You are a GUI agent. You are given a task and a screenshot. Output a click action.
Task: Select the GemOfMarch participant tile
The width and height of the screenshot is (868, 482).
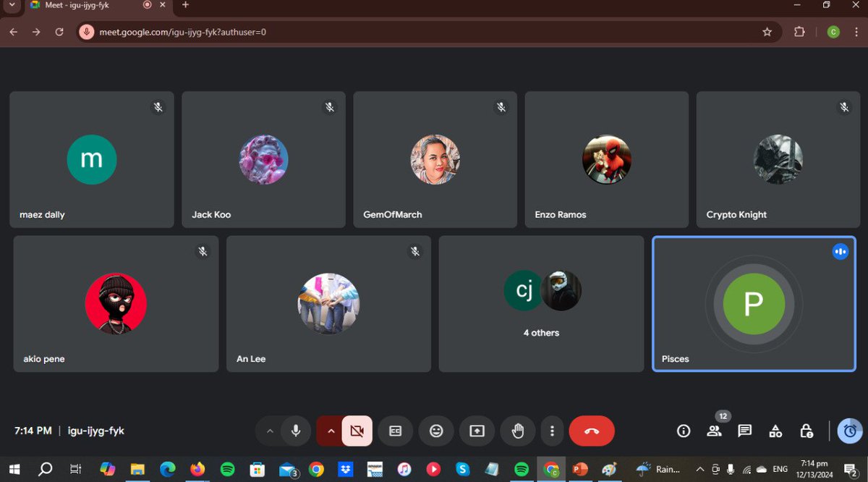pyautogui.click(x=435, y=159)
